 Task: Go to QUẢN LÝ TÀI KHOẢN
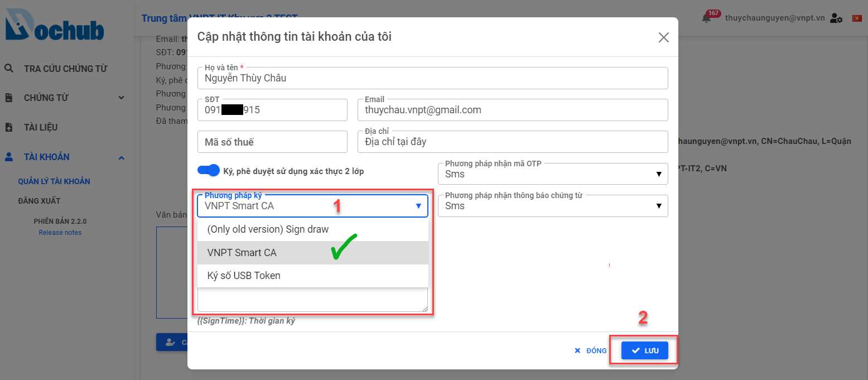[x=54, y=181]
